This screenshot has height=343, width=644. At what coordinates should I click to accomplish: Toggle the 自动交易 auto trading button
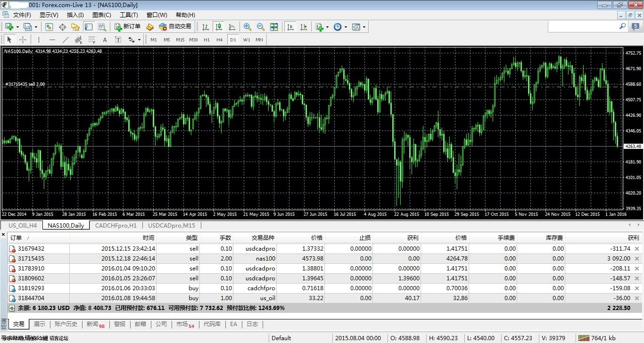(175, 27)
